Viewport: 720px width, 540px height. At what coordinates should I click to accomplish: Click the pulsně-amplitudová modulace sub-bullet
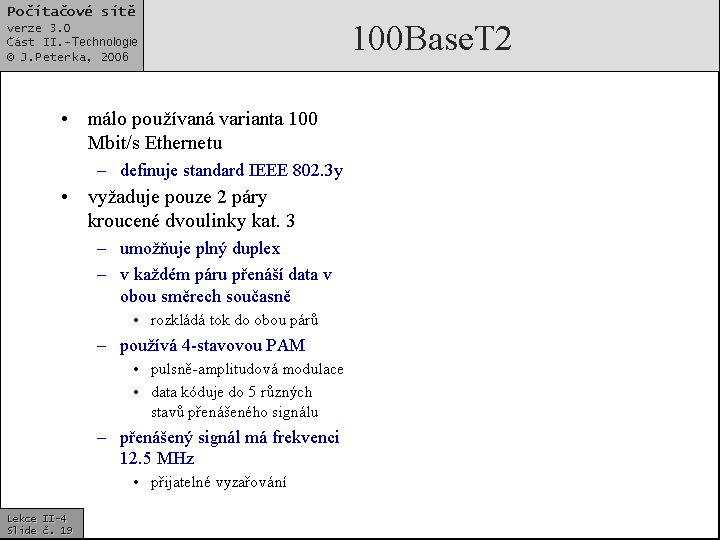point(246,369)
